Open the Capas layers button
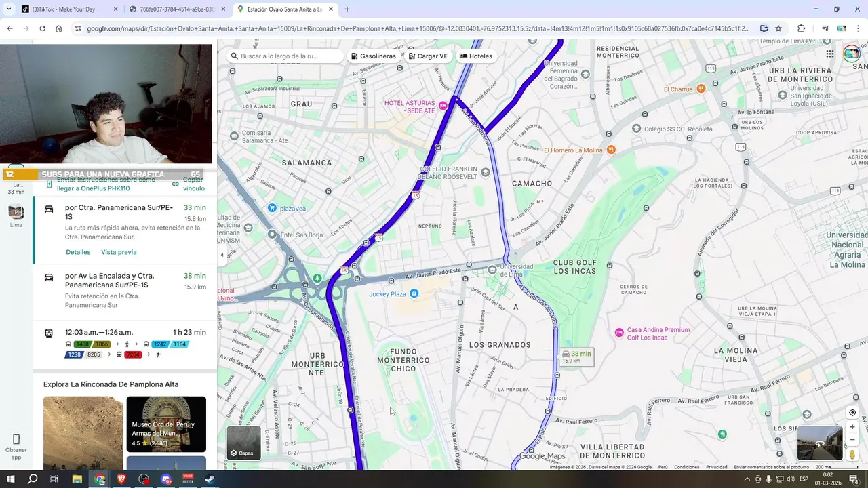Screen dimensions: 868x488 (243, 443)
